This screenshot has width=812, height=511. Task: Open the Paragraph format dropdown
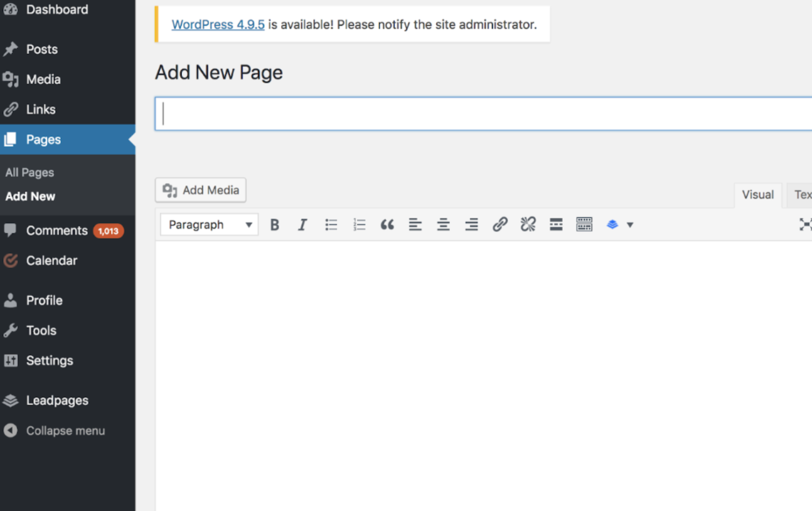coord(210,225)
